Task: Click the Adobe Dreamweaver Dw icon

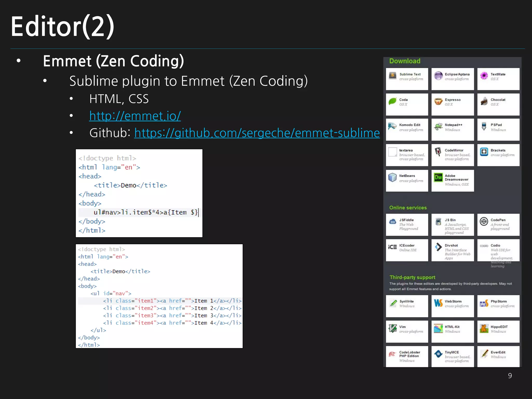Action: (x=438, y=177)
